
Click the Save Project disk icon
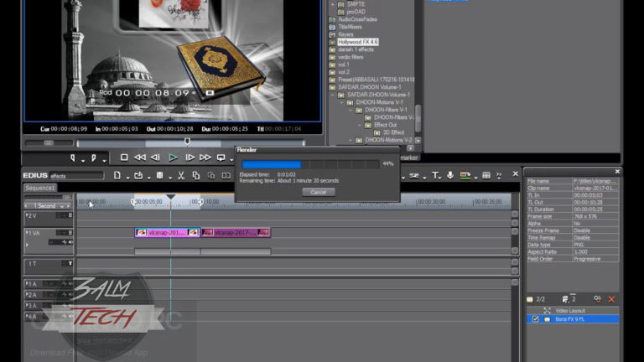(x=160, y=175)
